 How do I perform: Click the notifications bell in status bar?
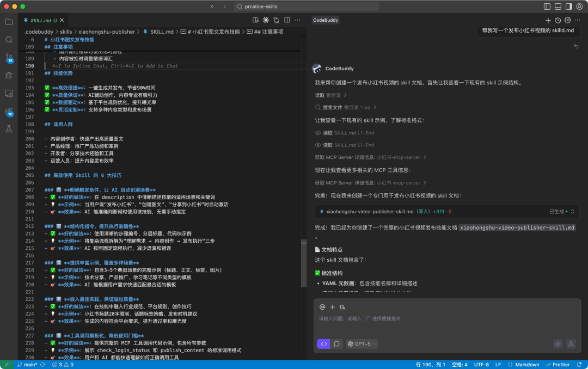click(x=579, y=365)
